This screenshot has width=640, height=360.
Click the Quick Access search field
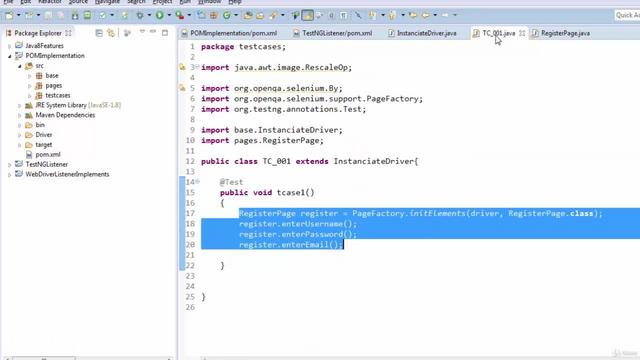627,15
